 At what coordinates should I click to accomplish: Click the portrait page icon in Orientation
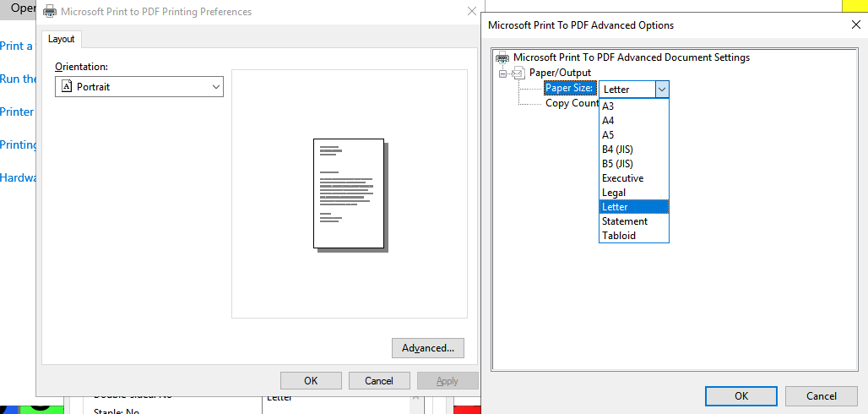(67, 87)
